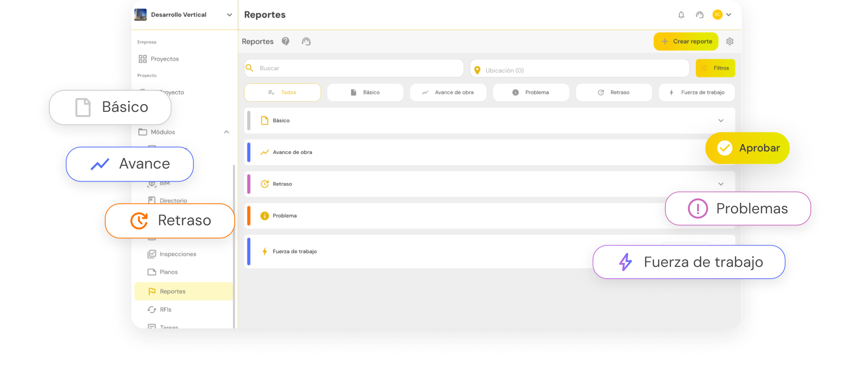Open report settings gear
Image resolution: width=868 pixels, height=383 pixels.
pos(730,42)
